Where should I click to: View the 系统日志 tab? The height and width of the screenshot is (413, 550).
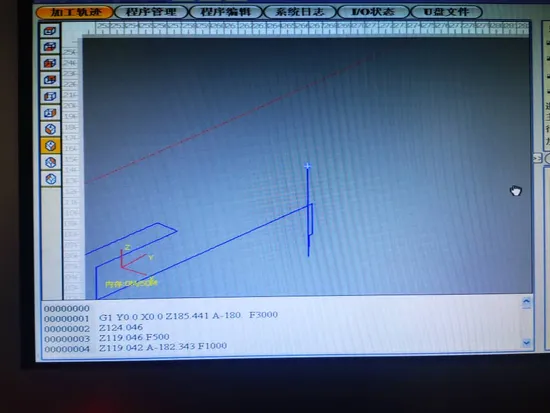[300, 12]
